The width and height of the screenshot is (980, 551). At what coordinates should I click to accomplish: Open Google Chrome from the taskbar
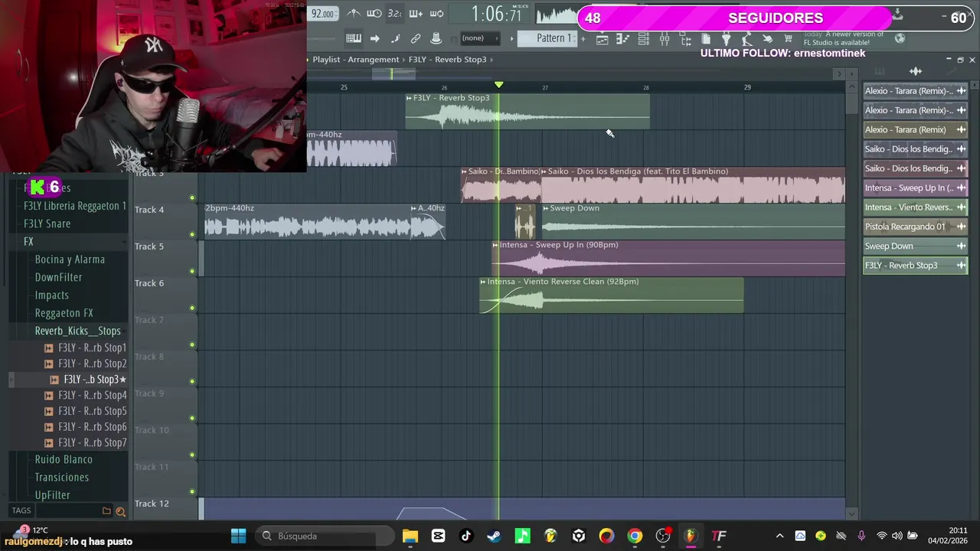[x=635, y=536]
